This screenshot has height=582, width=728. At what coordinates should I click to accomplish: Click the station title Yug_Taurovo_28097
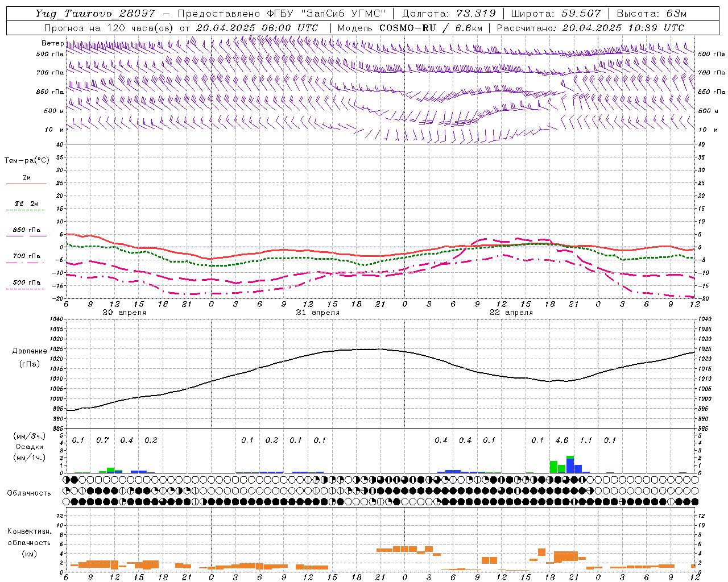[x=95, y=14]
